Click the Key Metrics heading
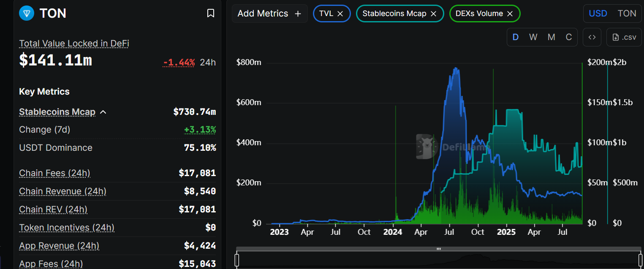Viewport: 644px width, 269px height. click(44, 92)
